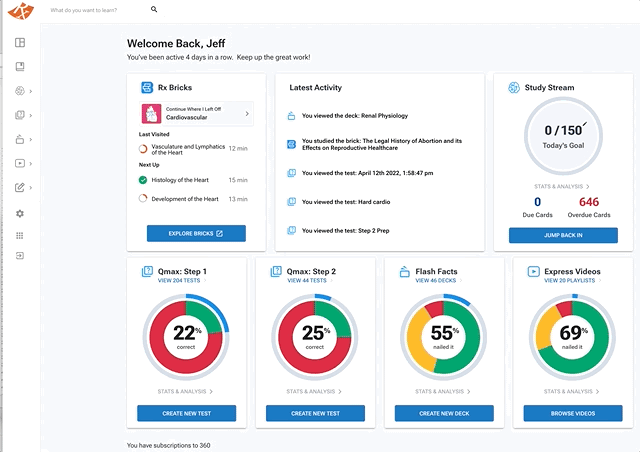Click the test icon beside April 12th activity

291,173
